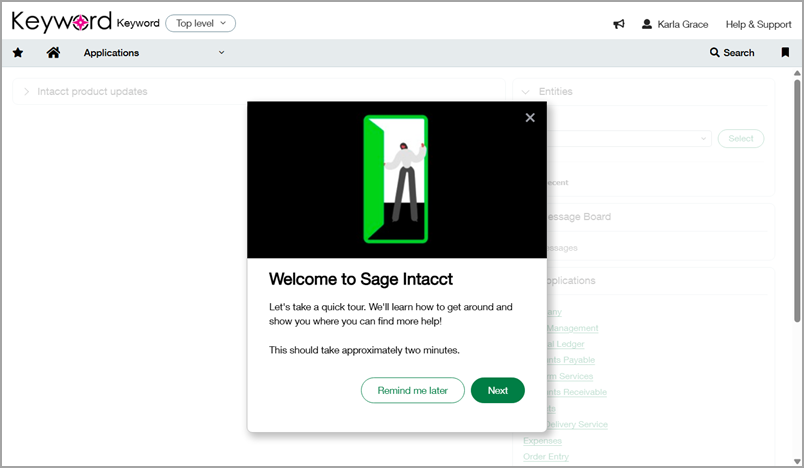This screenshot has height=468, width=804.
Task: Open the Platform Services link
Action: (x=570, y=376)
